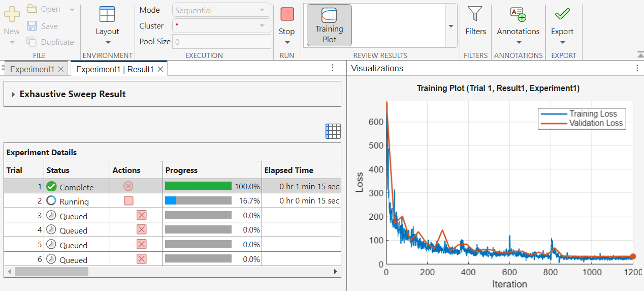Click the Validation Loss legend entry

[582, 123]
